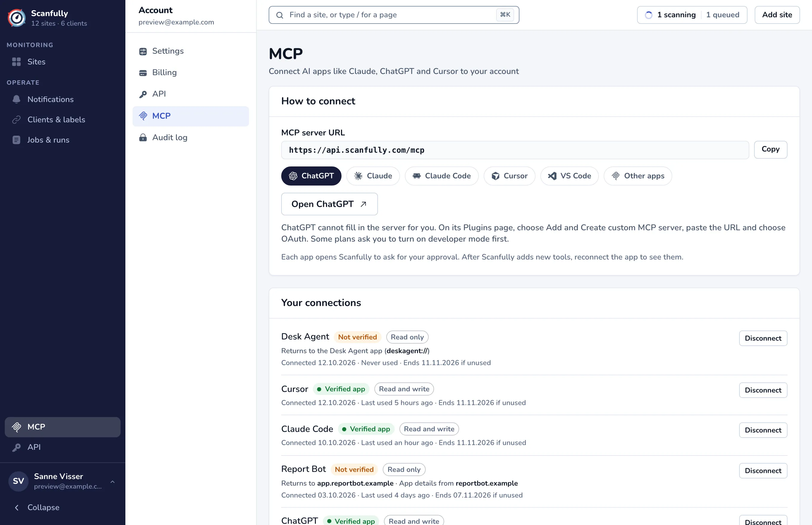Disconnect the Cursor connection
Image resolution: width=812 pixels, height=525 pixels.
763,390
